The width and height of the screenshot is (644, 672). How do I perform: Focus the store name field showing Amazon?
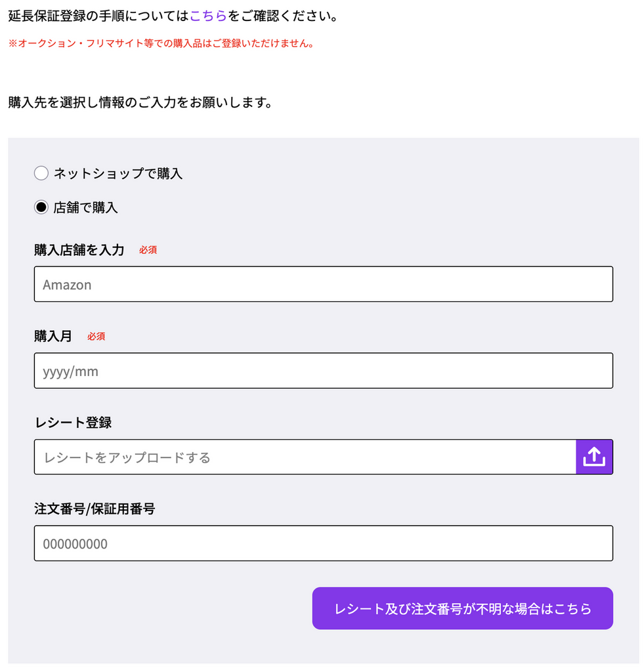click(x=323, y=284)
